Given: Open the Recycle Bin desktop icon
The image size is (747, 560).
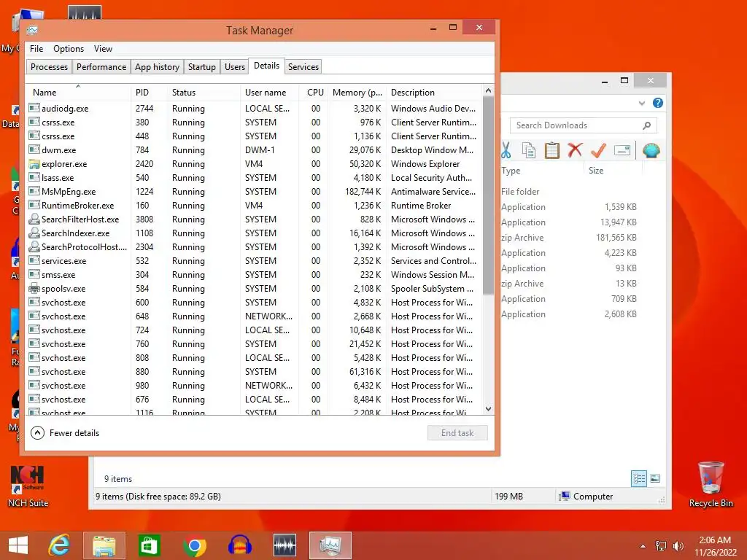Looking at the screenshot, I should pos(711,484).
